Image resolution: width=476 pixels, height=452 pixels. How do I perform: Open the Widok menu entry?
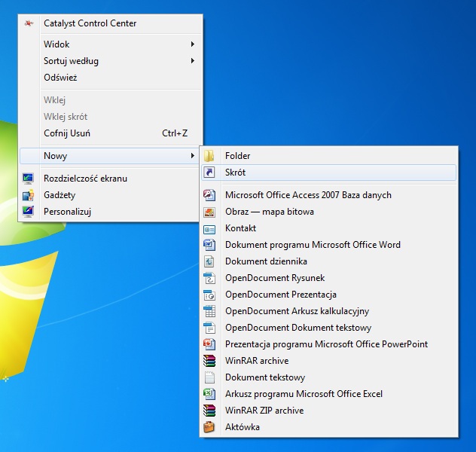(110, 44)
